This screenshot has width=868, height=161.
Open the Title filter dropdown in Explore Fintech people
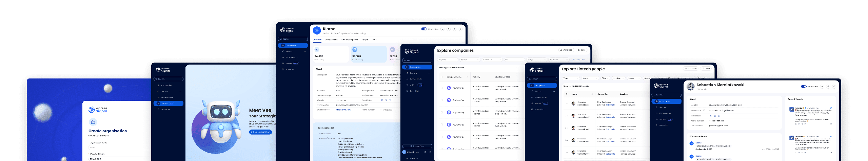[x=606, y=78]
